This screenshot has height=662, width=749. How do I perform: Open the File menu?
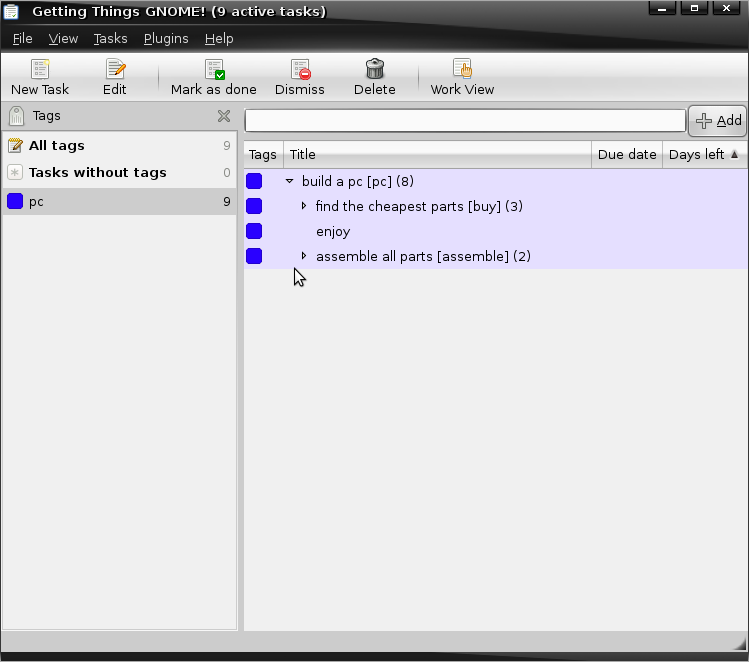pyautogui.click(x=22, y=38)
